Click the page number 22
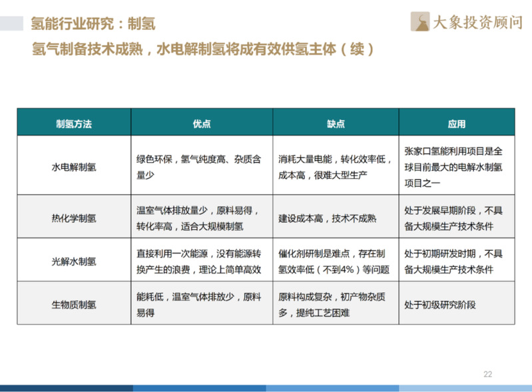Image resolution: width=532 pixels, height=392 pixels. pos(487,374)
